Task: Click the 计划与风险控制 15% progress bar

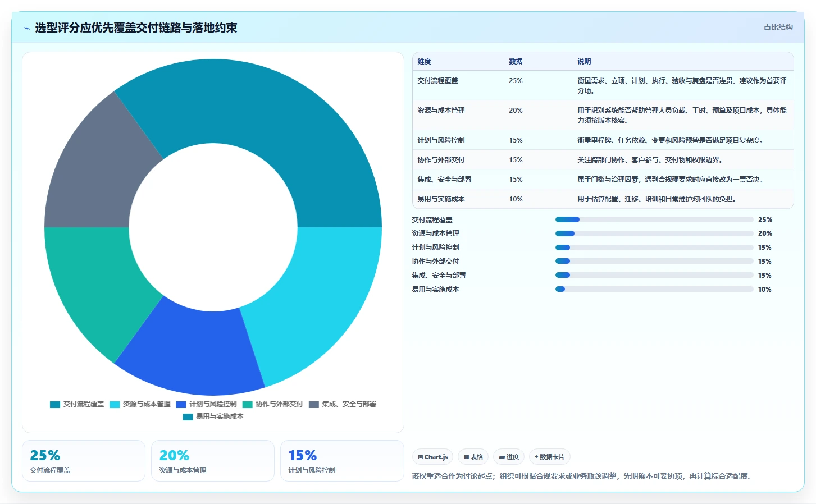Action: 654,248
